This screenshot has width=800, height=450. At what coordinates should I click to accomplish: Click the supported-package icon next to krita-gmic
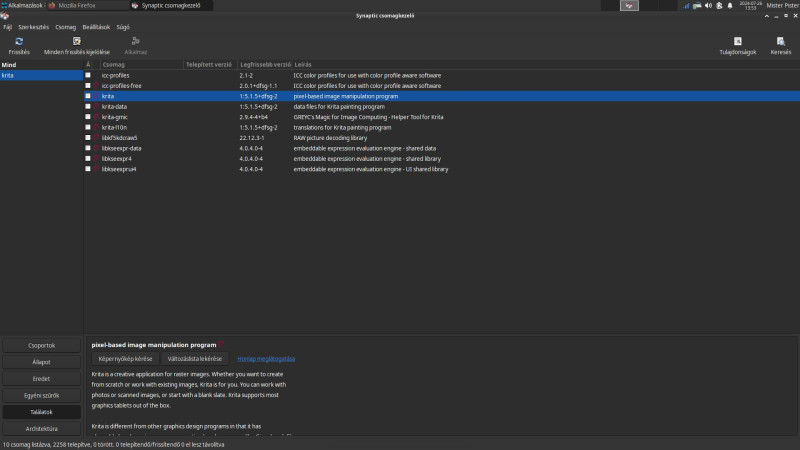pyautogui.click(x=96, y=117)
